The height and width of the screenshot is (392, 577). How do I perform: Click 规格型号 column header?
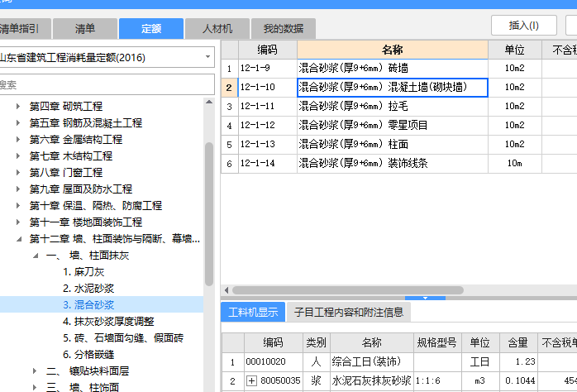pos(437,342)
